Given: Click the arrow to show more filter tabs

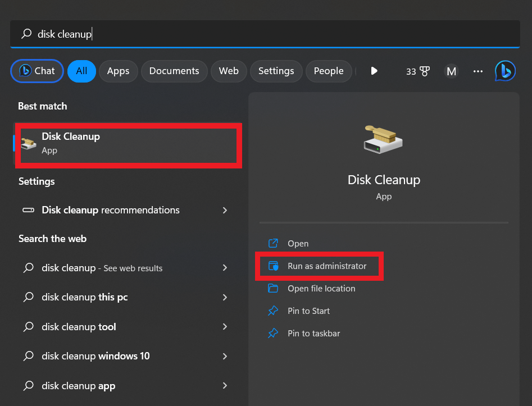Looking at the screenshot, I should (x=374, y=71).
